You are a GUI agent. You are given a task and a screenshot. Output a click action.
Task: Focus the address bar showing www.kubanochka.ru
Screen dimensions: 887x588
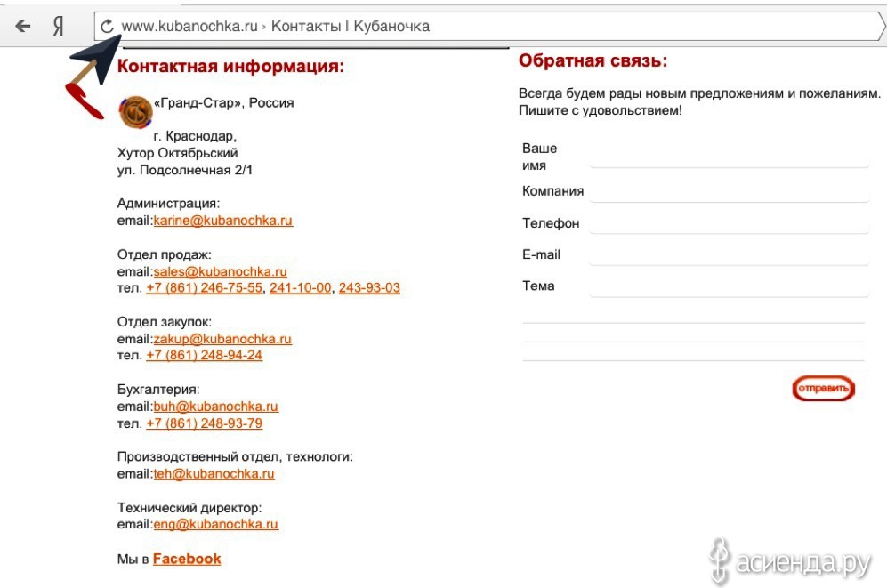(x=488, y=26)
